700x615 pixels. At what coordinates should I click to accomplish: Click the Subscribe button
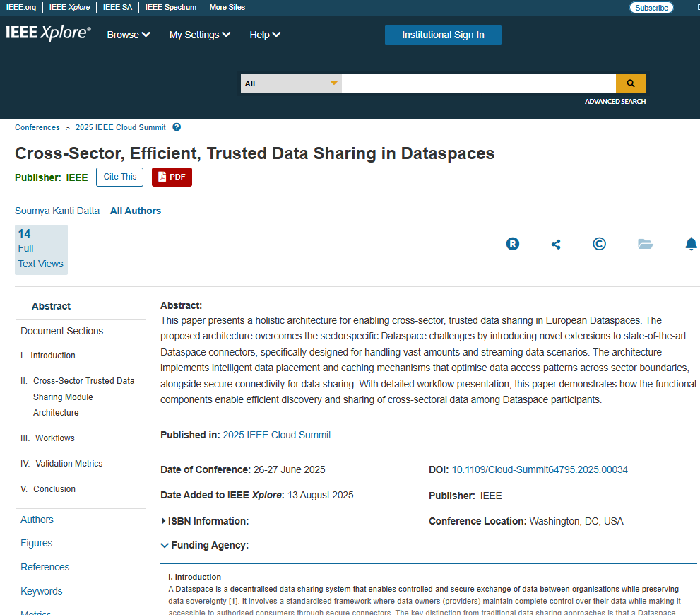[651, 8]
